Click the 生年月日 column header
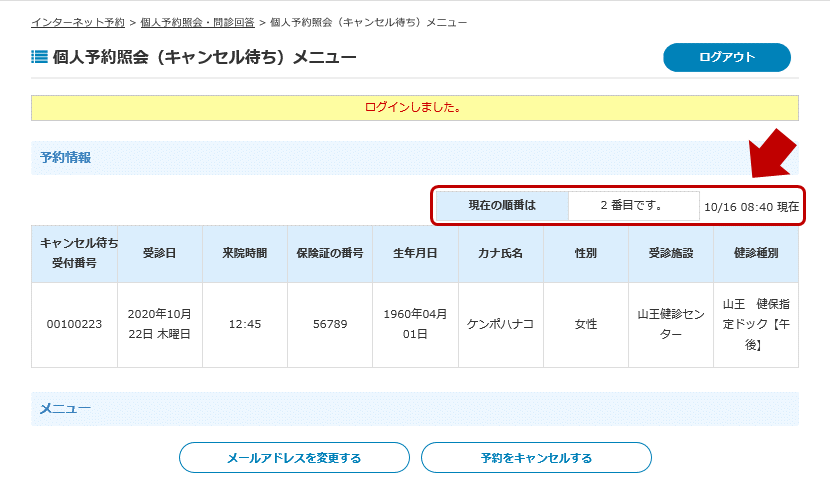 pyautogui.click(x=415, y=253)
